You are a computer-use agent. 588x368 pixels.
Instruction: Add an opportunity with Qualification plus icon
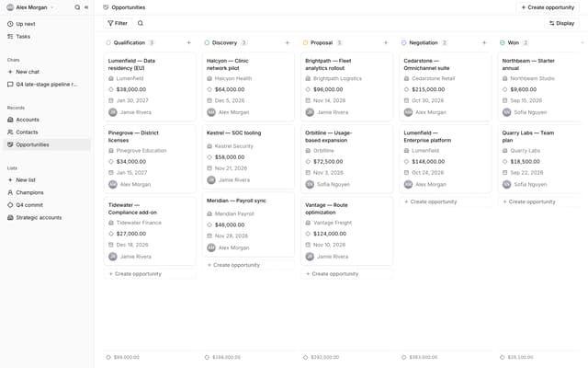click(x=189, y=43)
